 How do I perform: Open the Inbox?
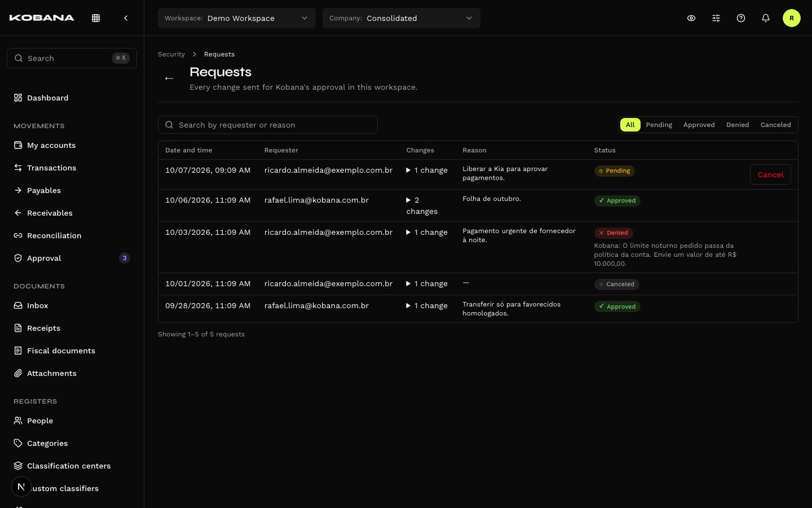tap(72, 305)
